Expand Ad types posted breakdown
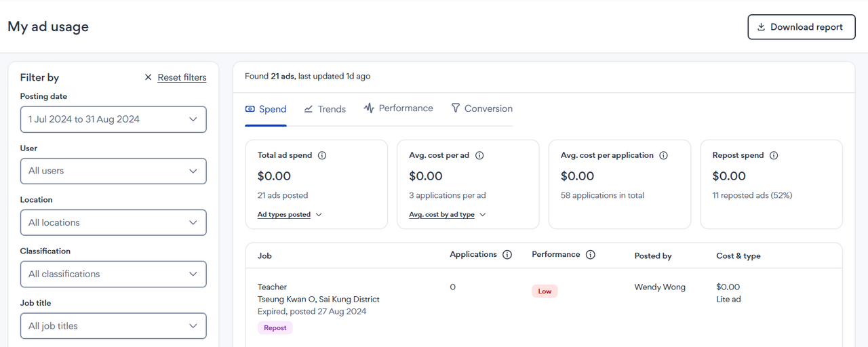This screenshot has width=868, height=347. (290, 215)
